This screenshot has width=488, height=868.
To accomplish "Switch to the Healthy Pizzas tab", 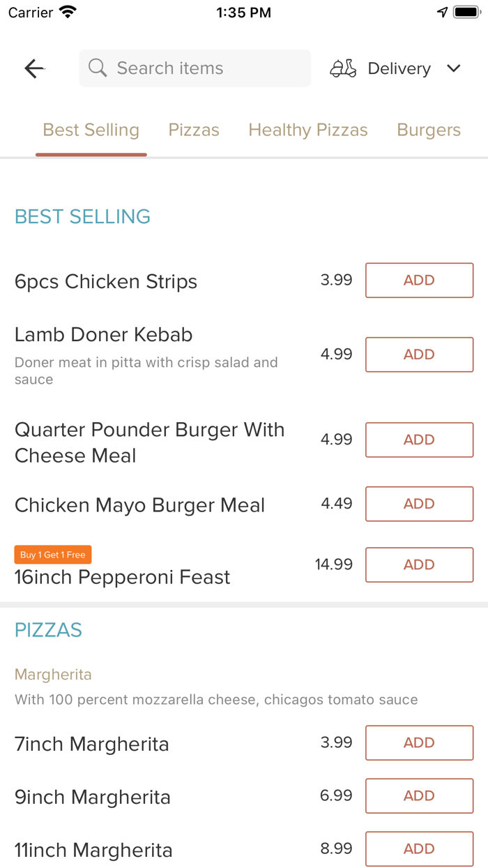I will pos(308,130).
